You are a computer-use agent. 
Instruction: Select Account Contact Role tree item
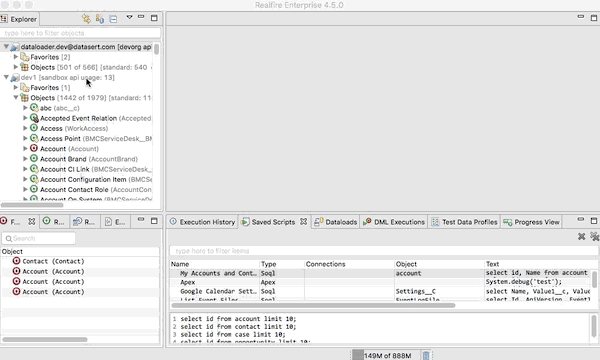pyautogui.click(x=96, y=189)
